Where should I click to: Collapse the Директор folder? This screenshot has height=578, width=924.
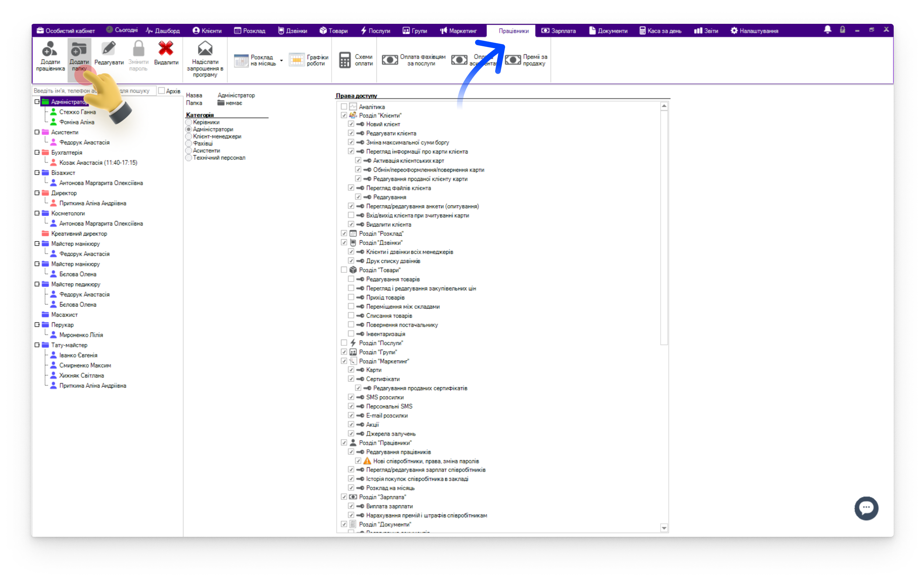[x=37, y=193]
